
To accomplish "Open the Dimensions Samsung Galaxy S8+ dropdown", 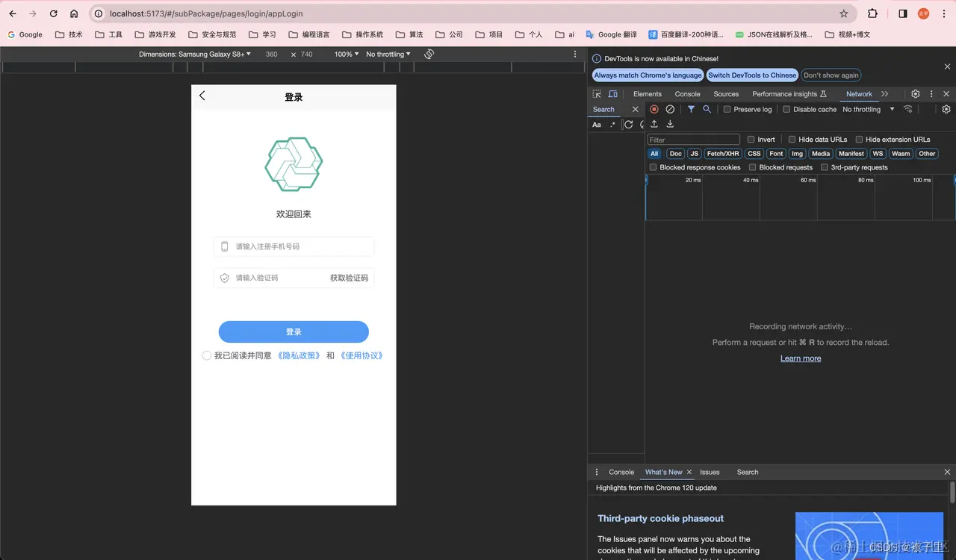I will (195, 55).
